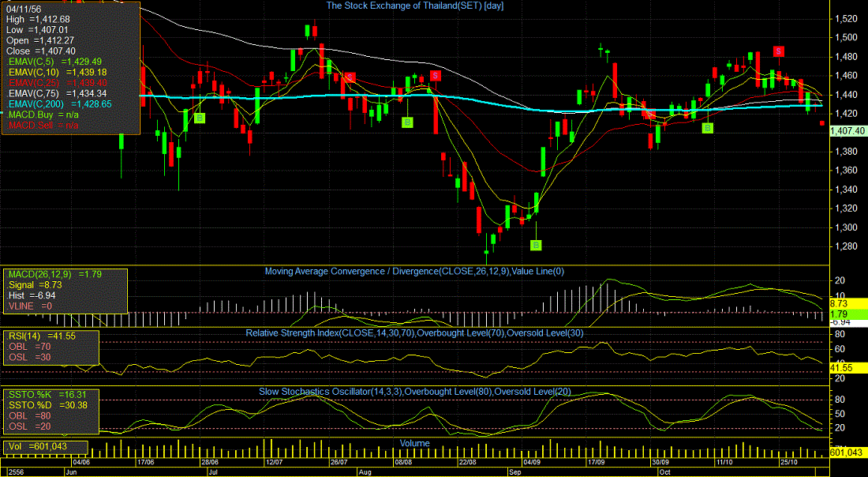This screenshot has height=477, width=868.
Task: Click the RSI OBL =70 legend entry
Action: point(28,346)
